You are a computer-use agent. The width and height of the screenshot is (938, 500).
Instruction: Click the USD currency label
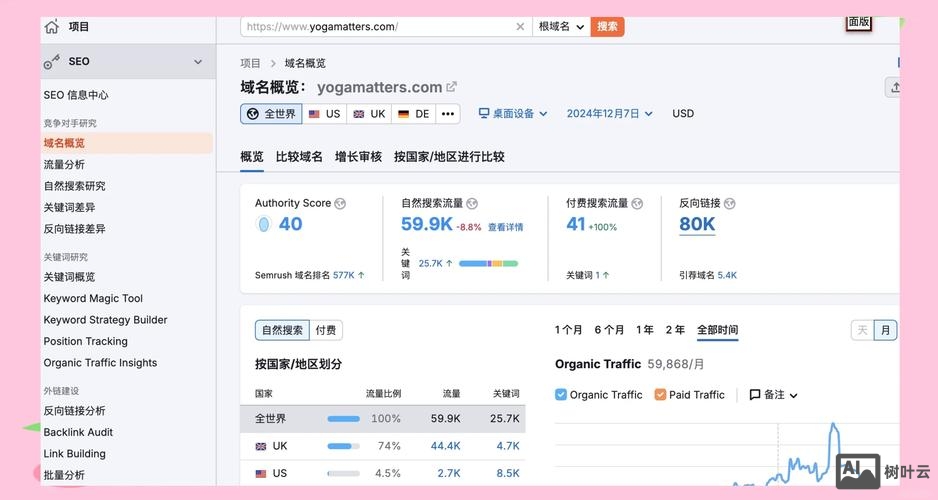pyautogui.click(x=683, y=114)
